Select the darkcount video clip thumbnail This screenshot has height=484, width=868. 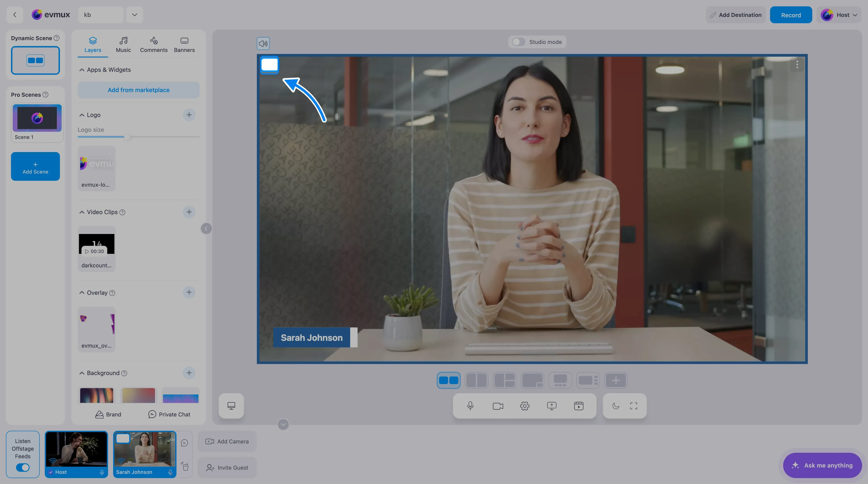pyautogui.click(x=97, y=244)
